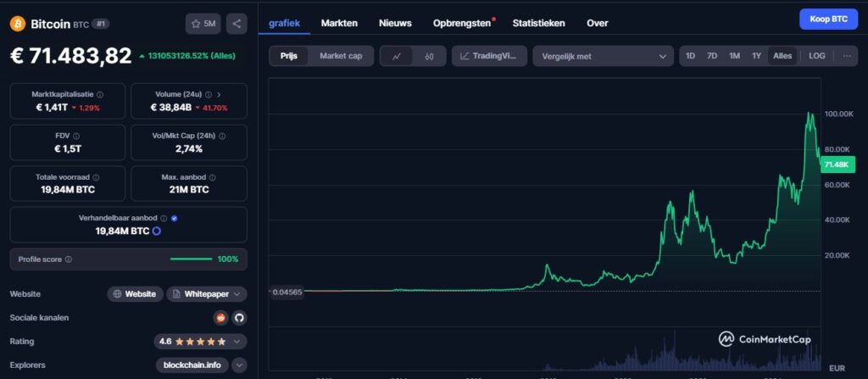Click the orange Bitcoin logo icon
This screenshot has height=379, width=868.
[18, 24]
